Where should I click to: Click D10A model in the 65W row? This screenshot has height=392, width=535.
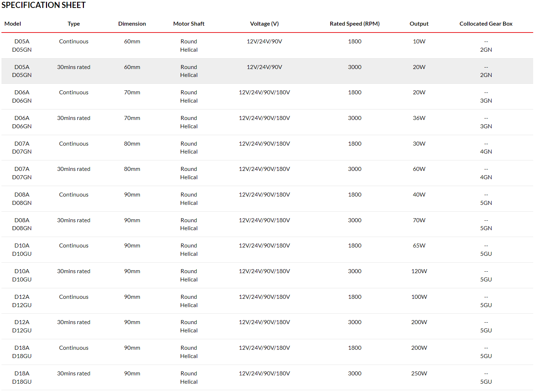[x=22, y=245]
